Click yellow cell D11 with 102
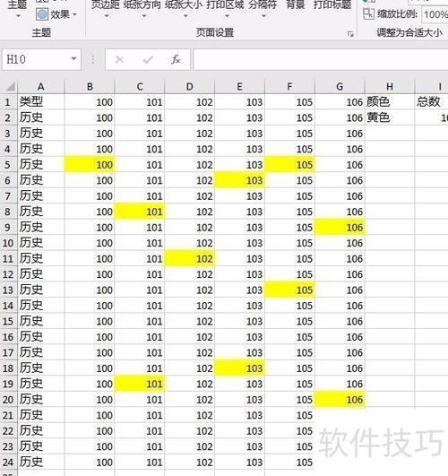 point(189,259)
